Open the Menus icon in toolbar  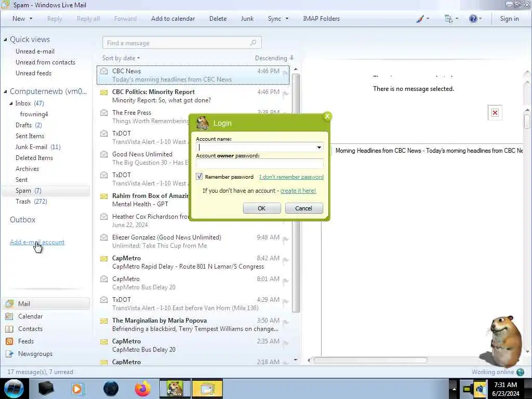pos(448,19)
